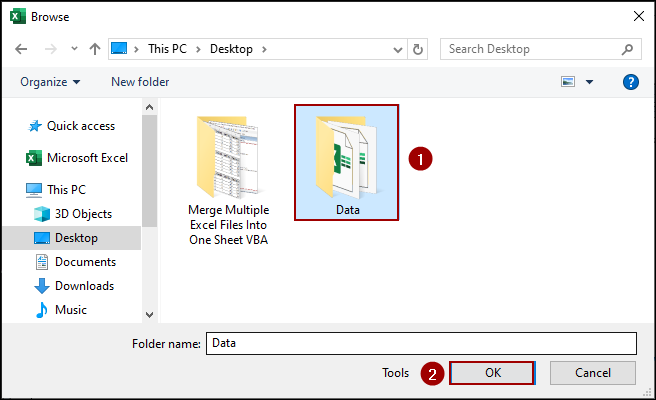Open the Help question mark icon
Screen dimensions: 656x400
coord(631,82)
